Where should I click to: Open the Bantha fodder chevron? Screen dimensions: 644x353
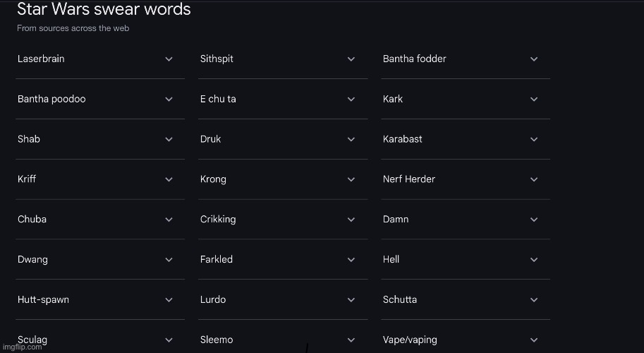tap(534, 59)
